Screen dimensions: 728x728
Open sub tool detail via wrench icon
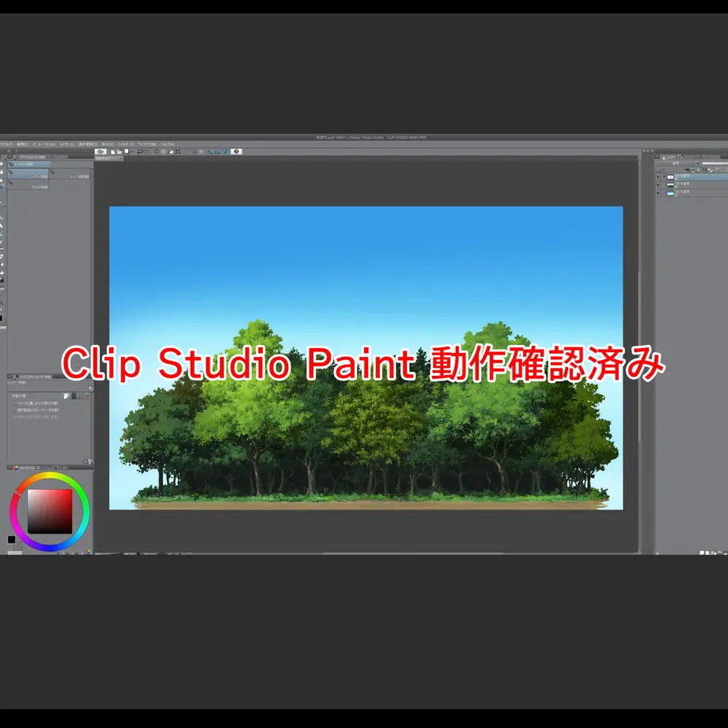coord(91,389)
